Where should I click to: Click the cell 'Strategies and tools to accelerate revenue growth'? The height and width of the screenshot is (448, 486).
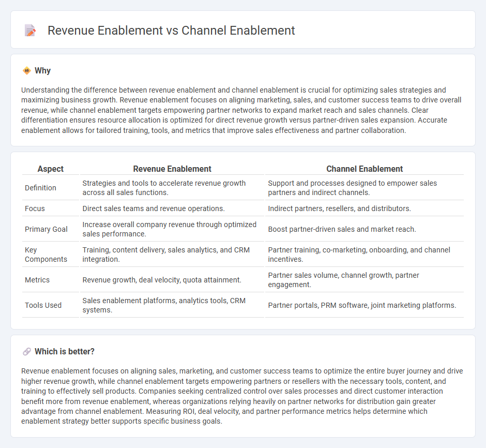point(172,188)
